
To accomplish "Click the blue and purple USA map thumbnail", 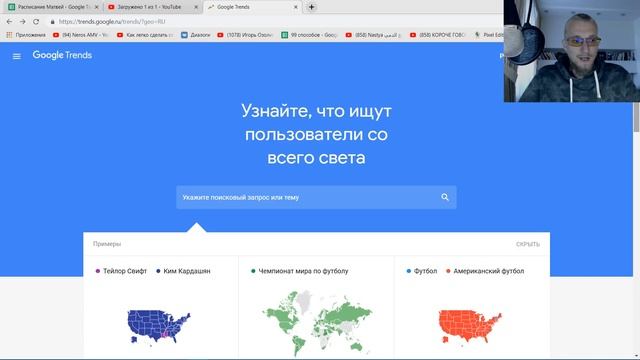I will coord(159,327).
